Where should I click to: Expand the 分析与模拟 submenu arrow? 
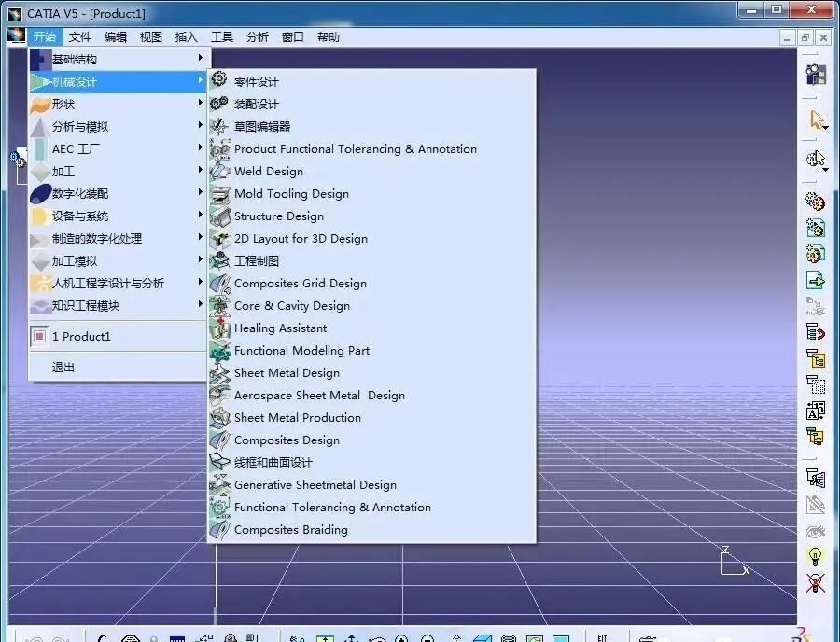[x=200, y=125]
